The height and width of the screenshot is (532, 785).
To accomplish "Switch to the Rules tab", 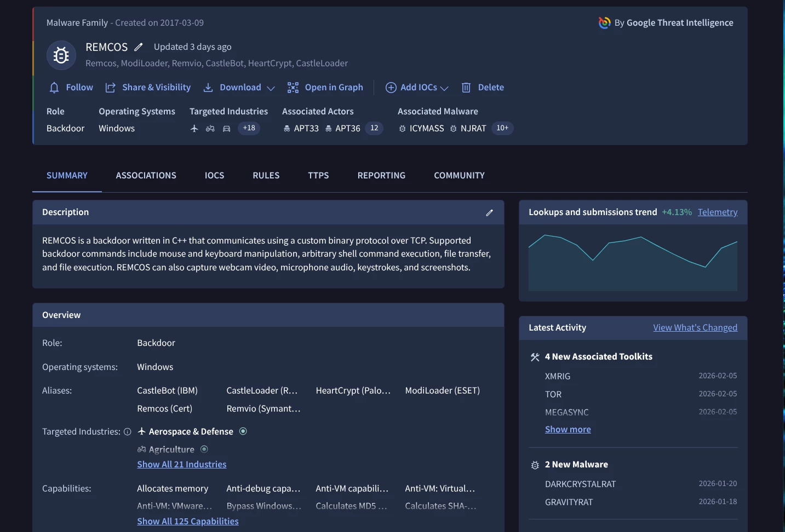I will pos(266,176).
